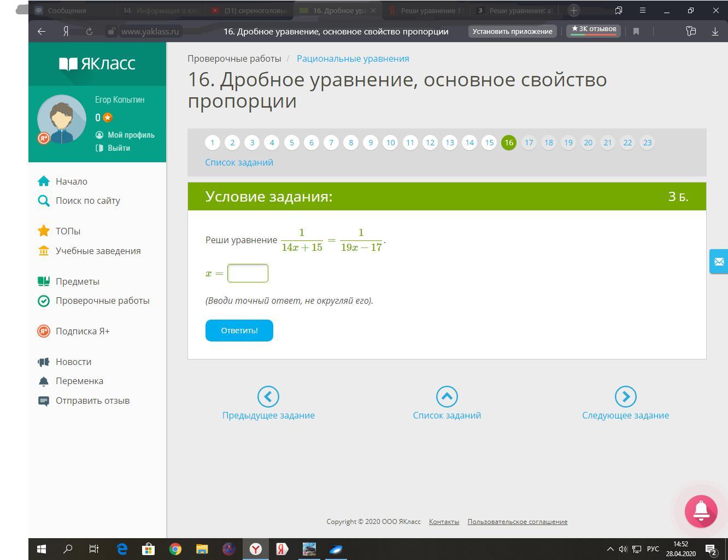
Task: Open Предметы subjects page
Action: (x=78, y=281)
